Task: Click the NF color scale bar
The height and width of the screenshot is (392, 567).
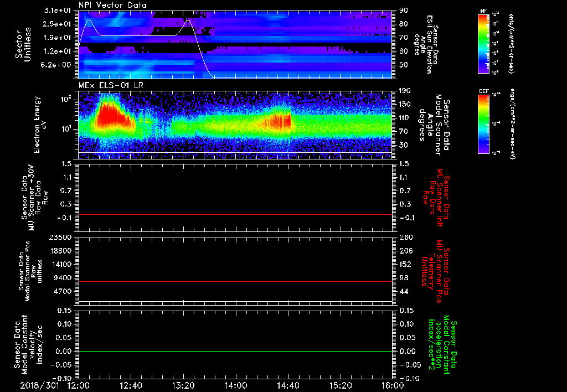Action: coord(484,44)
